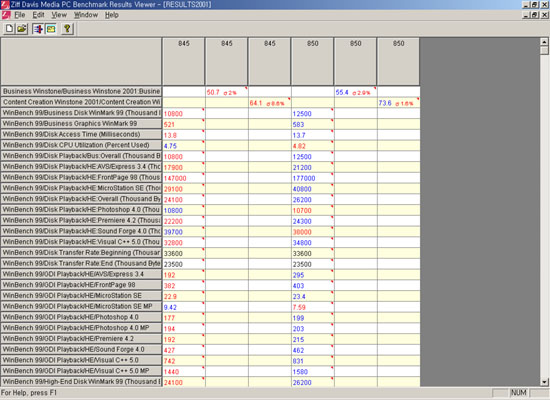Click the cell showing 1580
The height and width of the screenshot is (400, 550).
pyautogui.click(x=313, y=372)
